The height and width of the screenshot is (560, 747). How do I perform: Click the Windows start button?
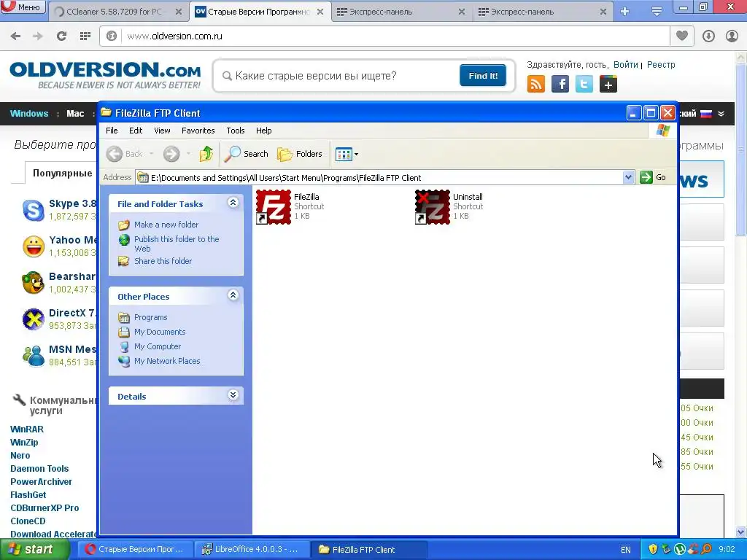pyautogui.click(x=35, y=550)
